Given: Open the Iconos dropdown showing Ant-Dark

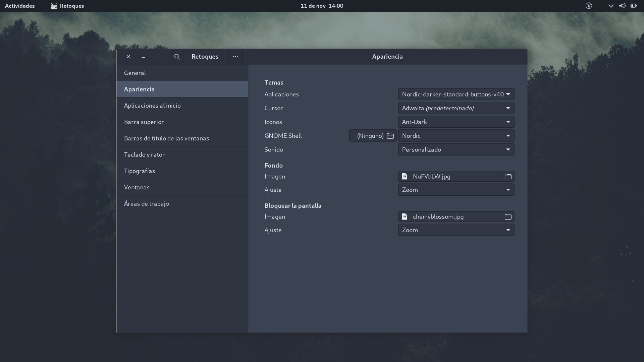Looking at the screenshot, I should (x=456, y=122).
